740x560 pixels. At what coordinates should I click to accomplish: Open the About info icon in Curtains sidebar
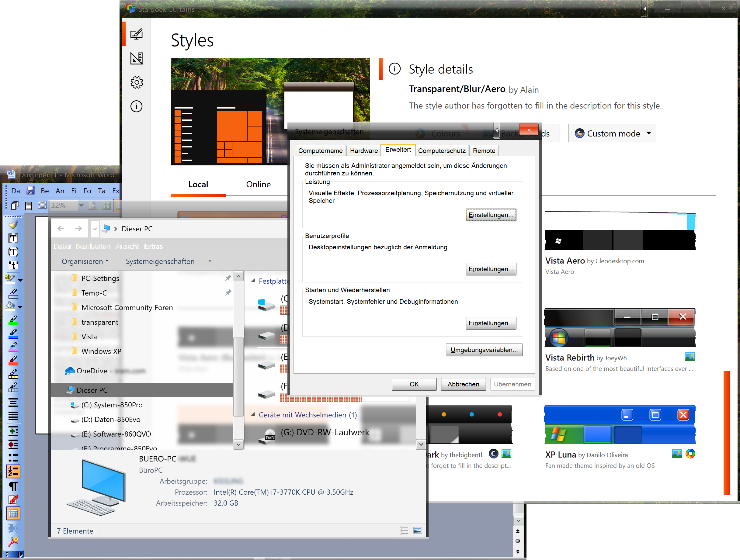coord(137,107)
